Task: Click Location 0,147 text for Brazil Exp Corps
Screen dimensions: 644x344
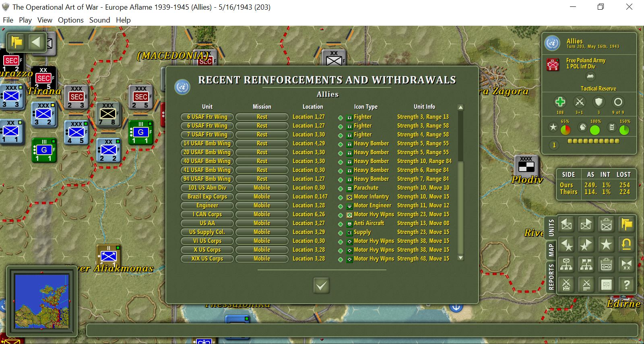Action: [310, 197]
